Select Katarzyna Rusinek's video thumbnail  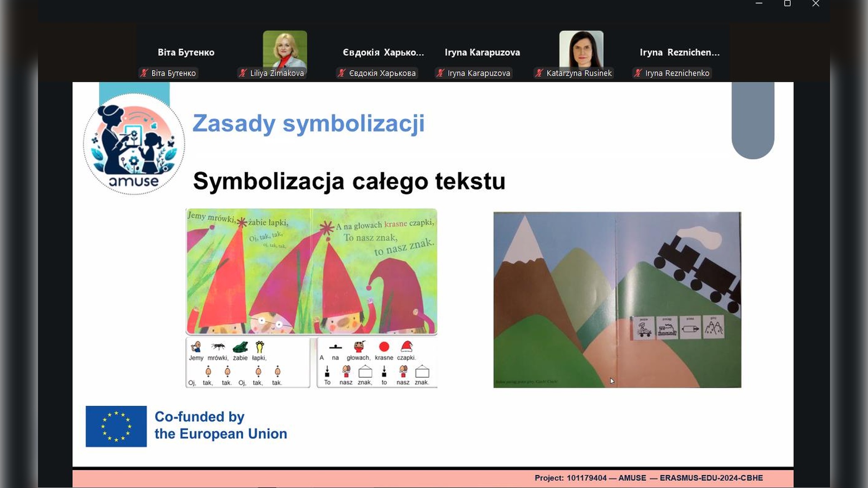coord(581,49)
